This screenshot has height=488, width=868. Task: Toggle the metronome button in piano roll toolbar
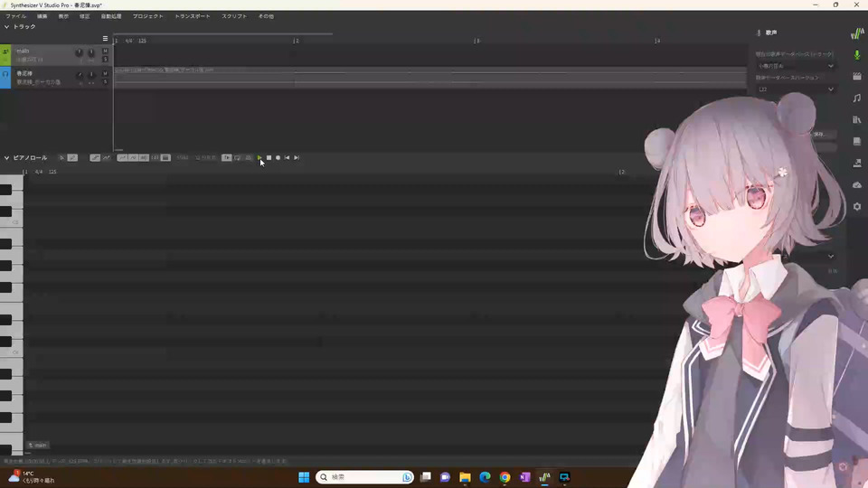(x=248, y=157)
